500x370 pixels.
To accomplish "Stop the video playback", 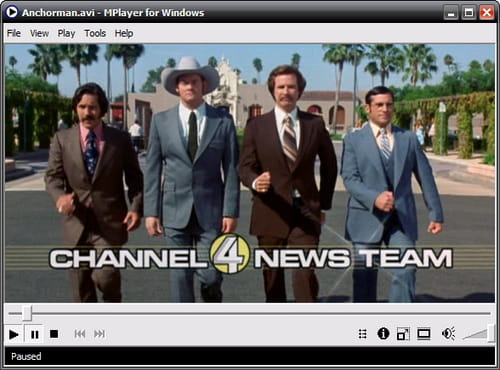I will click(54, 334).
